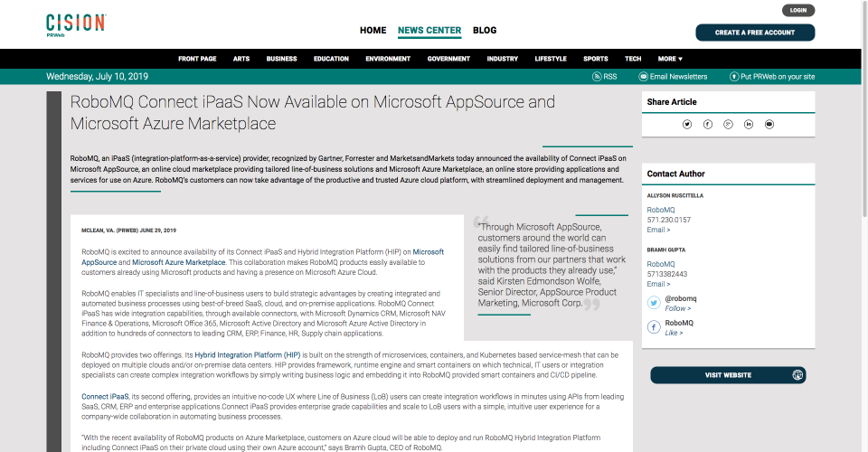Click CREATE A FREE ACCOUNT button
Screen dimensions: 868x452
click(x=755, y=33)
